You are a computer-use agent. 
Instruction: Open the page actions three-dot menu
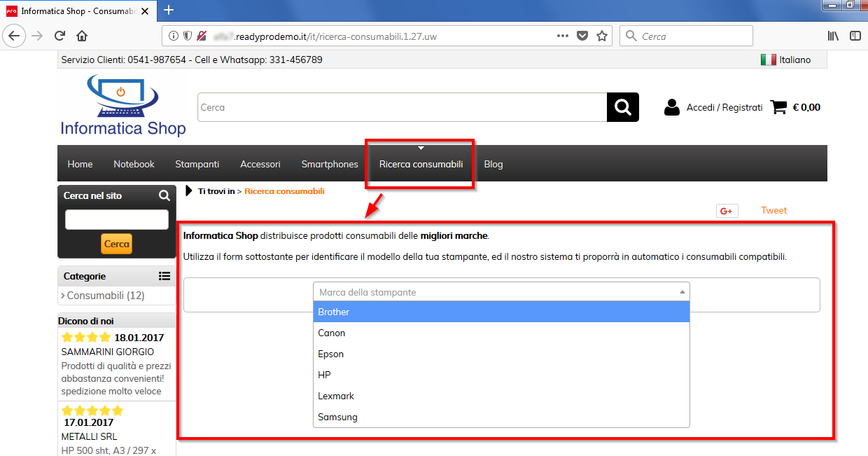(x=563, y=36)
